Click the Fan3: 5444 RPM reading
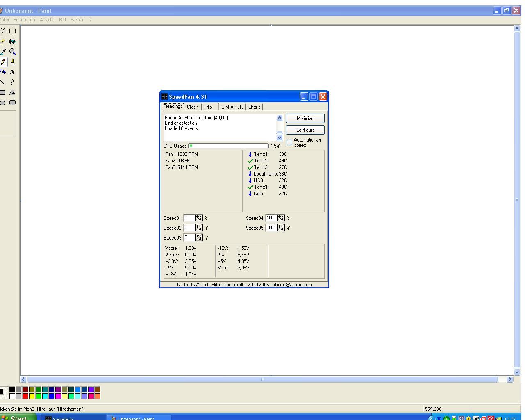This screenshot has width=525, height=420. pos(182,167)
